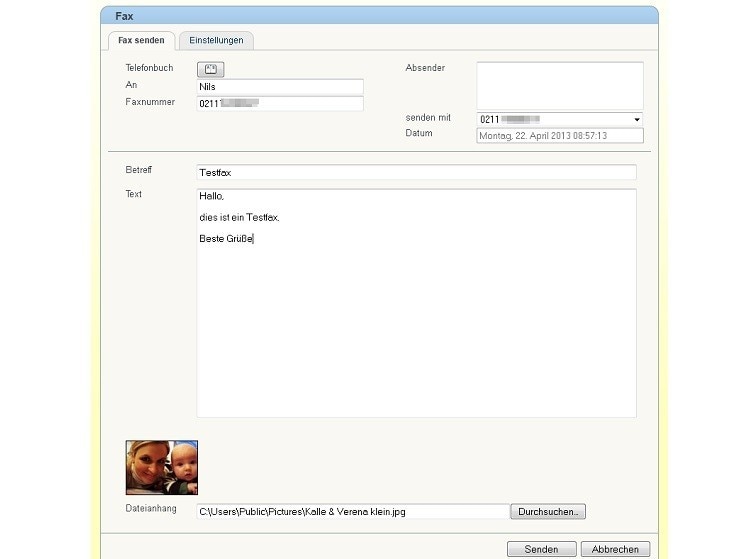Click the Datum field showing 22. April 2013
The width and height of the screenshot is (745, 559).
559,136
